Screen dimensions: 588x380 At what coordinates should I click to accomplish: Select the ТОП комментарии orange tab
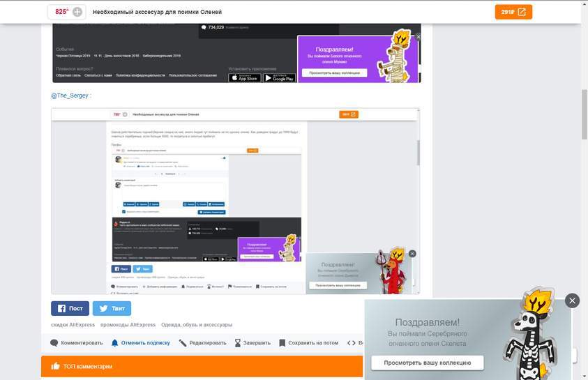pyautogui.click(x=87, y=366)
